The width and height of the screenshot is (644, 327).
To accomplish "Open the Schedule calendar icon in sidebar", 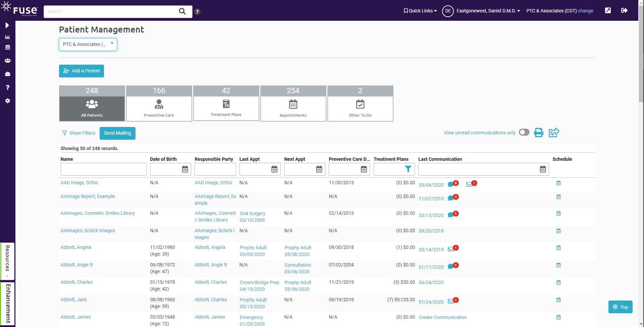I will tap(7, 47).
